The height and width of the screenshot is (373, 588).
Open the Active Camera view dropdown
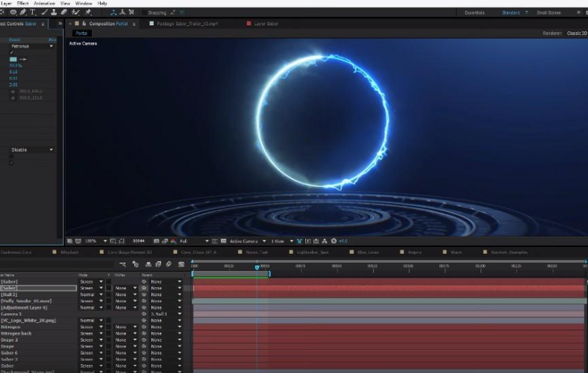click(x=248, y=241)
